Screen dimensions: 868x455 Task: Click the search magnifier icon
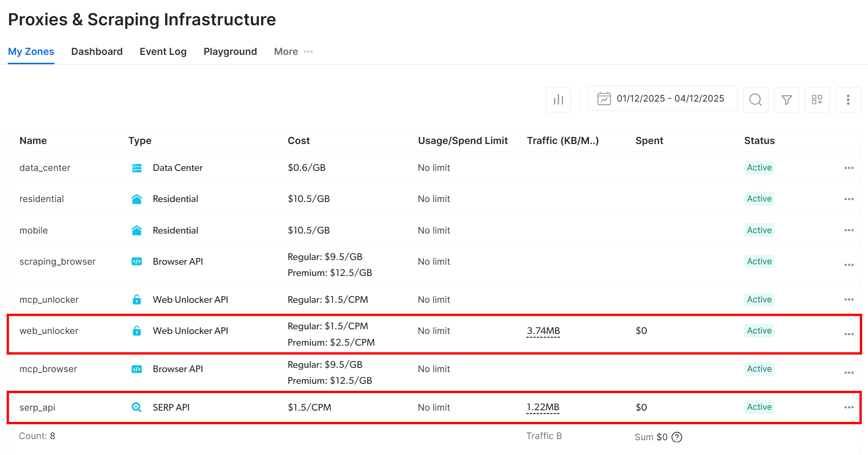coord(755,100)
